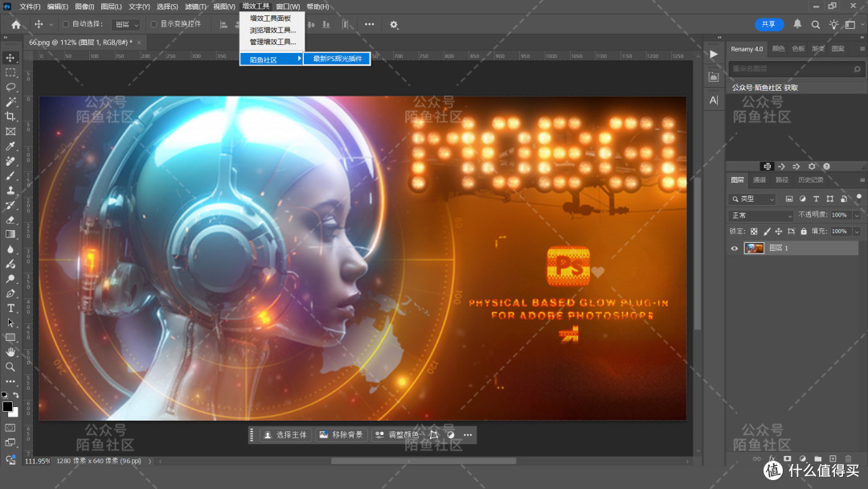868x489 pixels.
Task: Select the Lasso tool
Action: coord(10,88)
